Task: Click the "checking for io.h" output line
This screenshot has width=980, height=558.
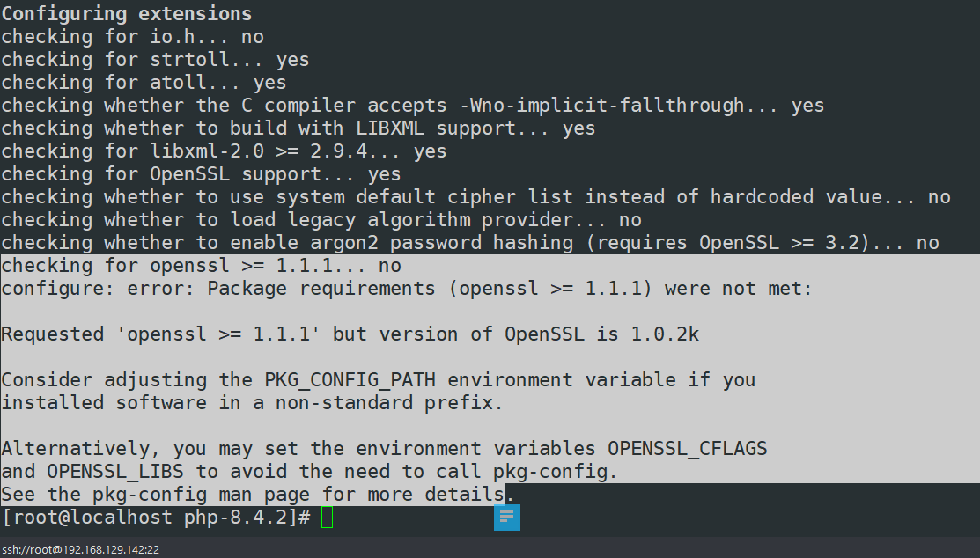Action: pyautogui.click(x=132, y=37)
